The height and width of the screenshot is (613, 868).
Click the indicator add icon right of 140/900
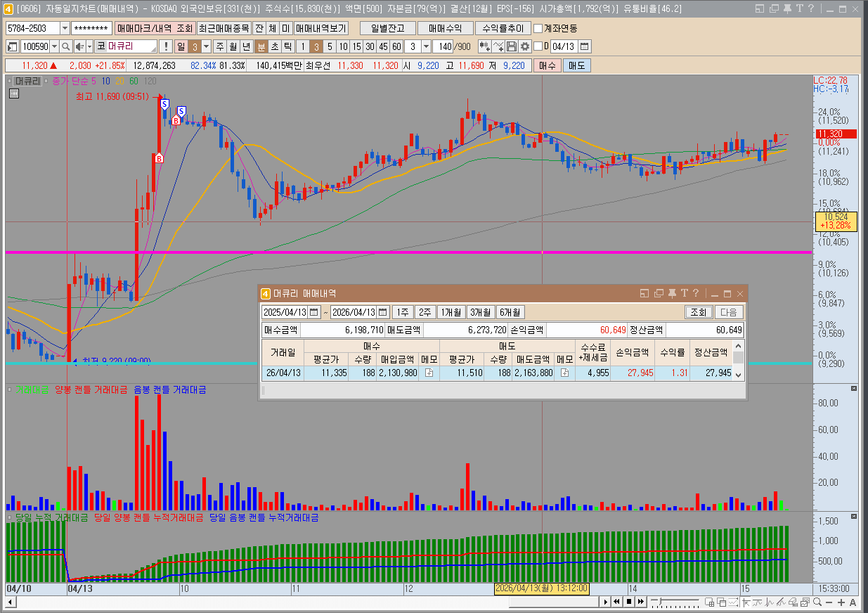[498, 46]
